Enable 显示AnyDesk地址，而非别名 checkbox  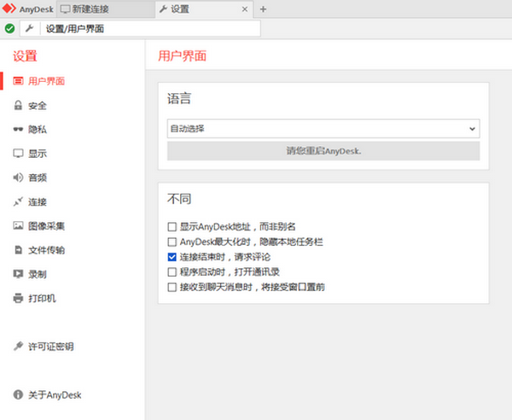172,227
